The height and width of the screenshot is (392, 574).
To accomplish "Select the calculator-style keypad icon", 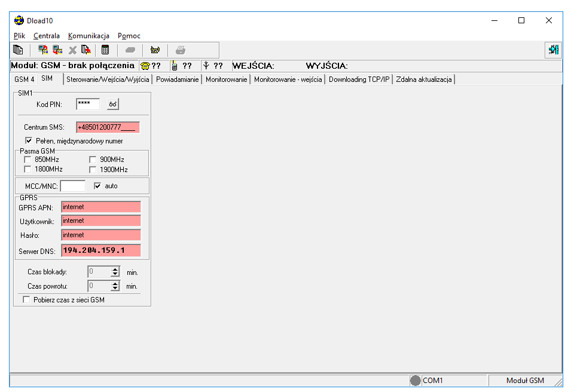I will (x=105, y=50).
